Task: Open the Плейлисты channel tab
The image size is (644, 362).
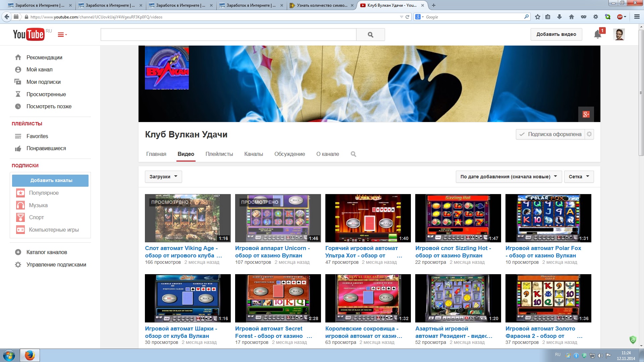Action: coord(219,154)
